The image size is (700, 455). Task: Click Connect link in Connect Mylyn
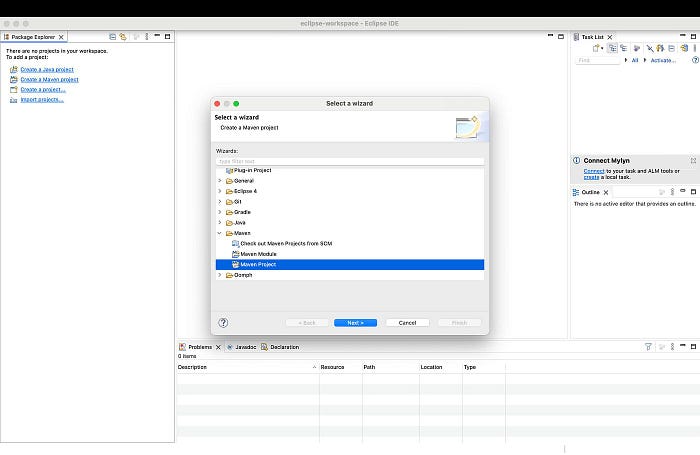pyautogui.click(x=594, y=171)
